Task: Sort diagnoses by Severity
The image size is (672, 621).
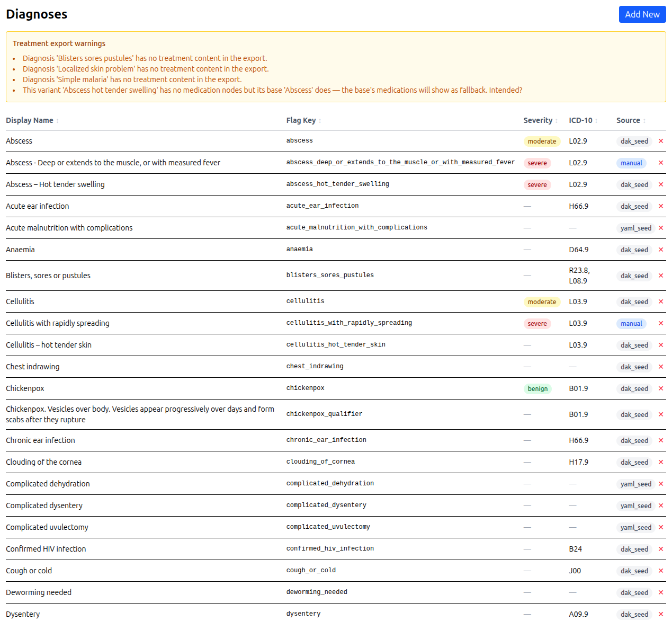Action: pos(541,120)
